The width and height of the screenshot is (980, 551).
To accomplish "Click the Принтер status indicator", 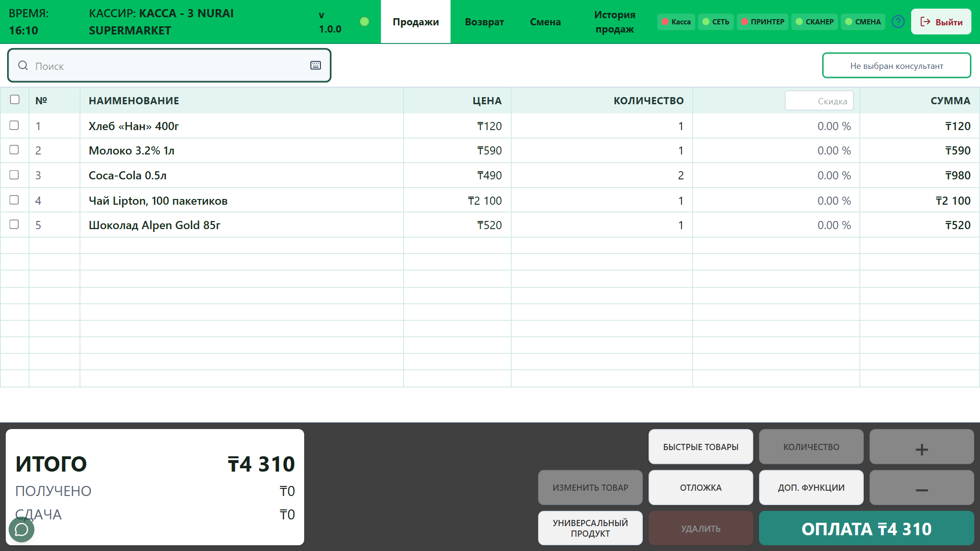I will click(x=762, y=22).
